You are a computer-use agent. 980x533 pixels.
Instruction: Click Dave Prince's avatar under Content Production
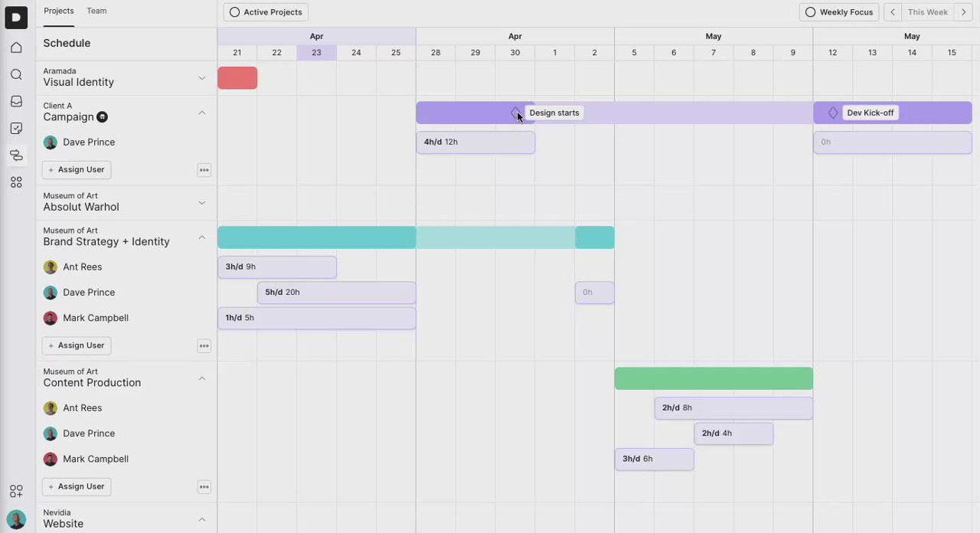(51, 433)
